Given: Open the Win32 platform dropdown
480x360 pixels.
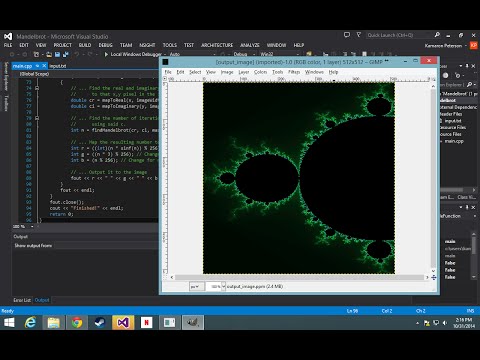Looking at the screenshot, I should pos(279,54).
